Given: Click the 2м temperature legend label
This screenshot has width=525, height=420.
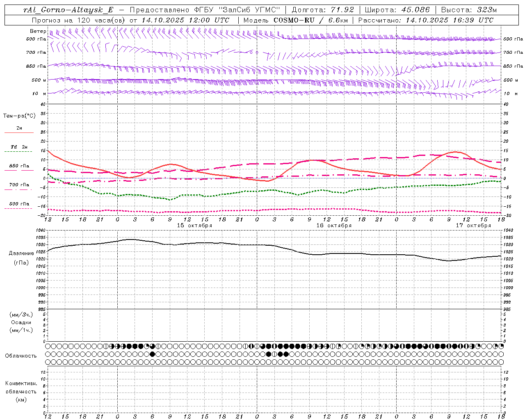Looking at the screenshot, I should click(x=19, y=128).
